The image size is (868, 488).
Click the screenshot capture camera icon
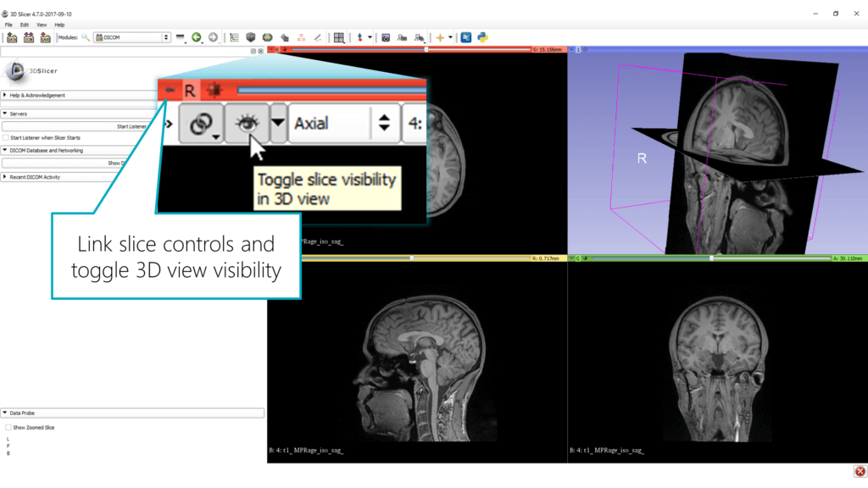click(386, 37)
